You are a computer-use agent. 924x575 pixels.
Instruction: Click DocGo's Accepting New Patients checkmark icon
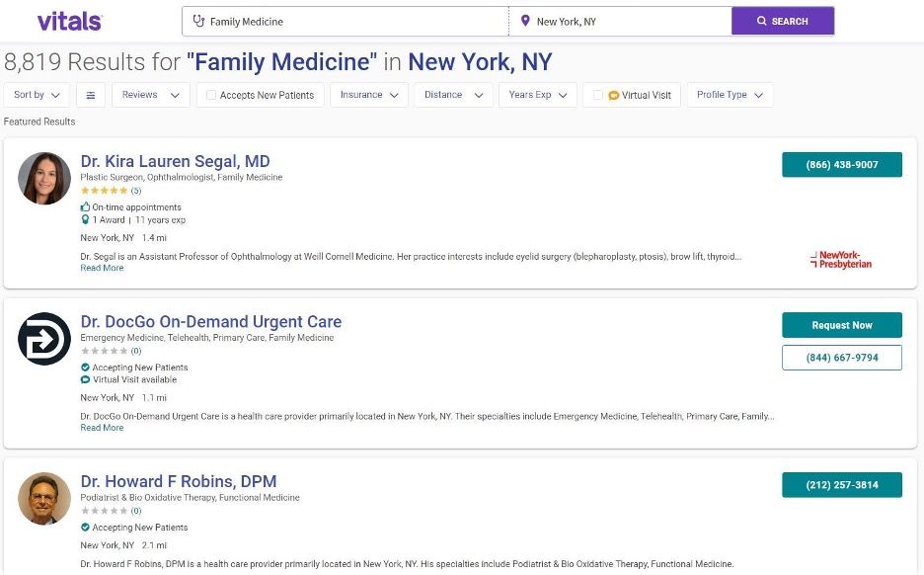[x=86, y=368]
